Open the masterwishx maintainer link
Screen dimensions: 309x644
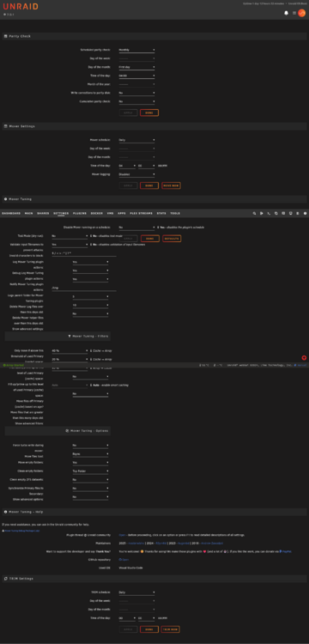tap(136, 543)
